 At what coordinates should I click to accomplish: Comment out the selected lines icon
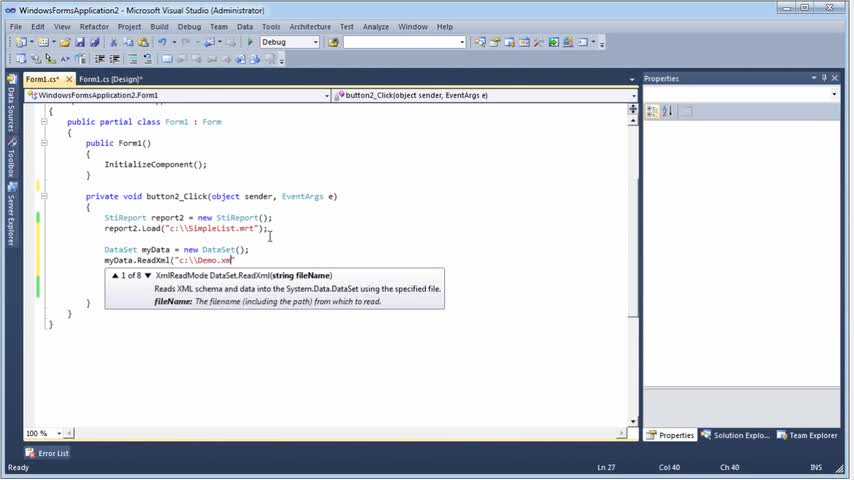(x=132, y=59)
